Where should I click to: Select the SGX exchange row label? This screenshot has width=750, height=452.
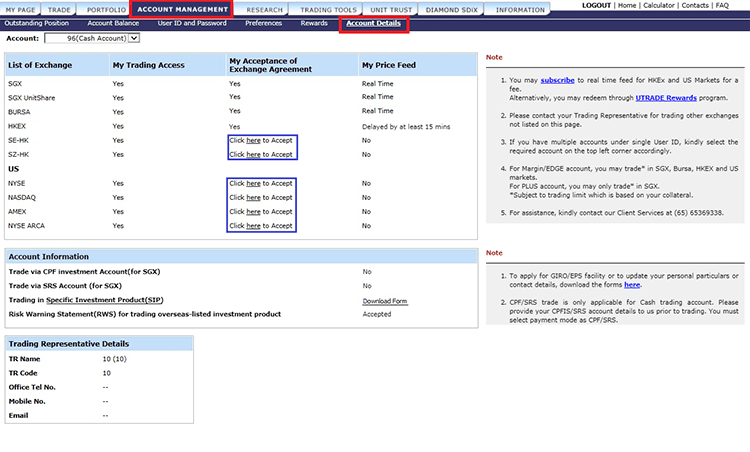click(x=15, y=84)
